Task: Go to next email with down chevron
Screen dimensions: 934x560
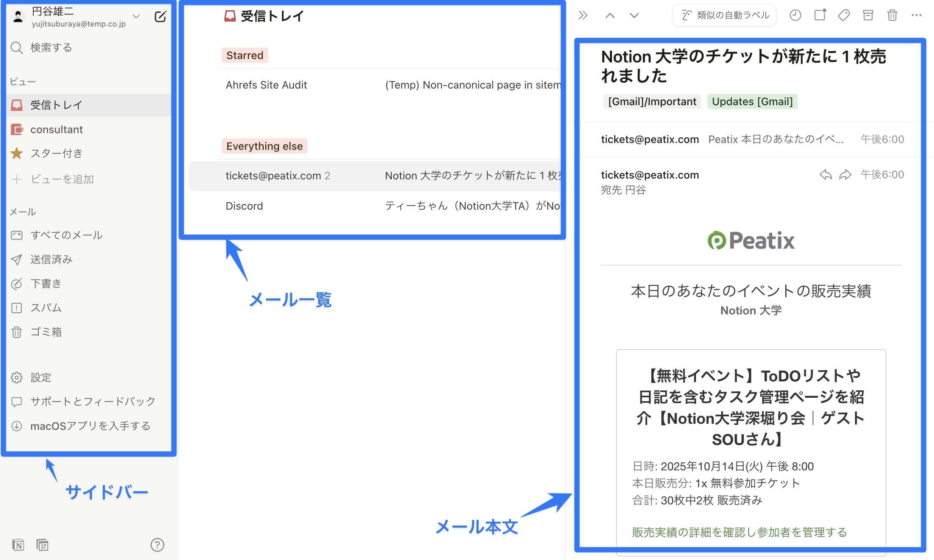Action: coord(634,16)
